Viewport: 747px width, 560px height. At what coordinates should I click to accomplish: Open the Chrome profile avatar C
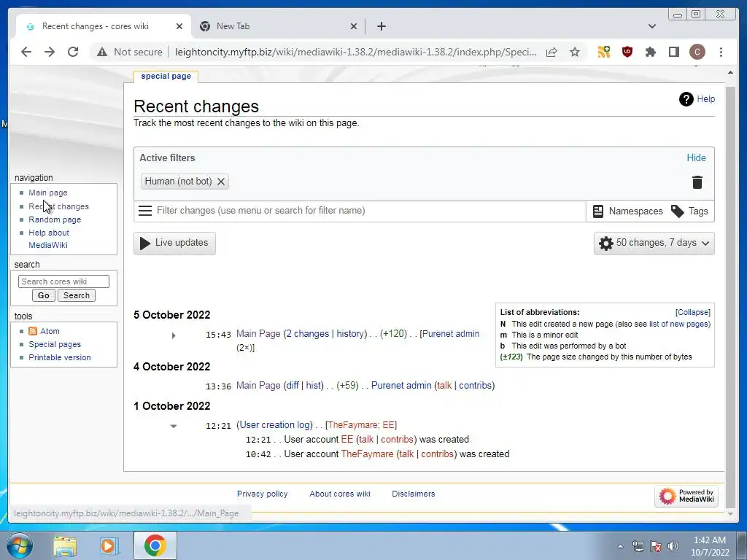point(697,52)
